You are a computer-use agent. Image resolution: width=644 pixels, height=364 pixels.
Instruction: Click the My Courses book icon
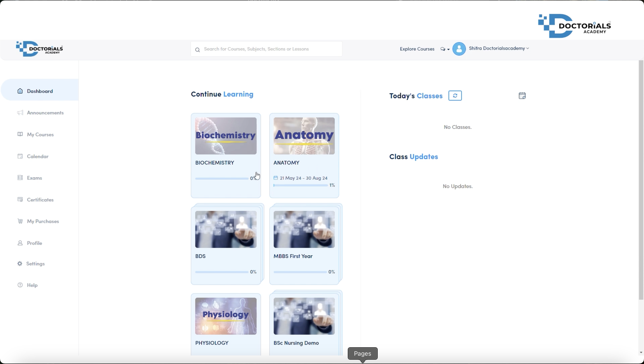click(x=20, y=134)
